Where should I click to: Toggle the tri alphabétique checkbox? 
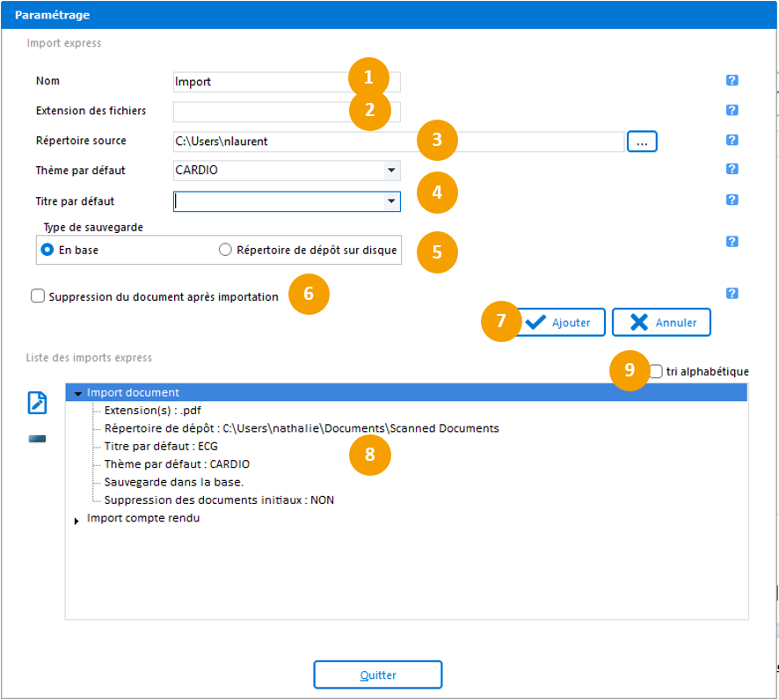point(656,372)
